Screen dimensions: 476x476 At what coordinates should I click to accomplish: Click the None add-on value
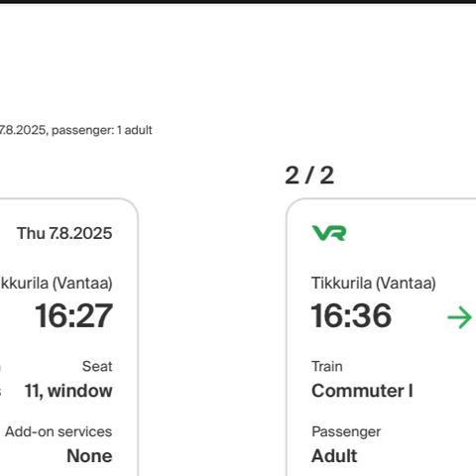89,456
